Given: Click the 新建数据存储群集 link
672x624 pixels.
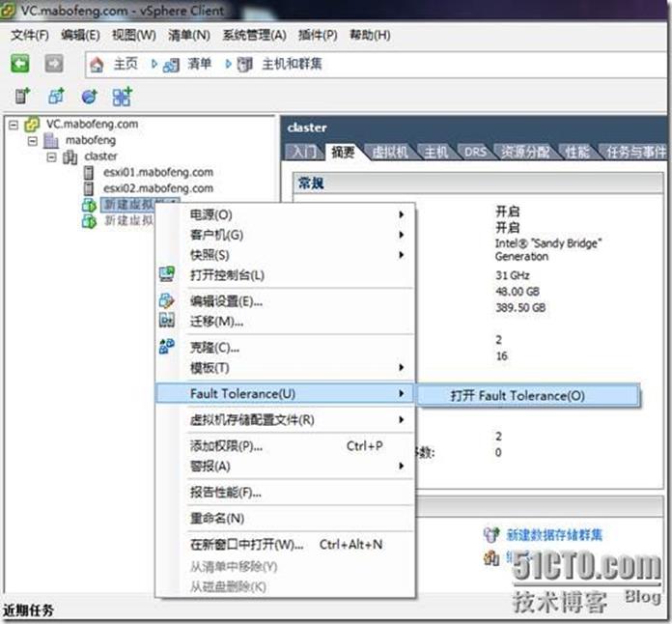Looking at the screenshot, I should point(554,535).
